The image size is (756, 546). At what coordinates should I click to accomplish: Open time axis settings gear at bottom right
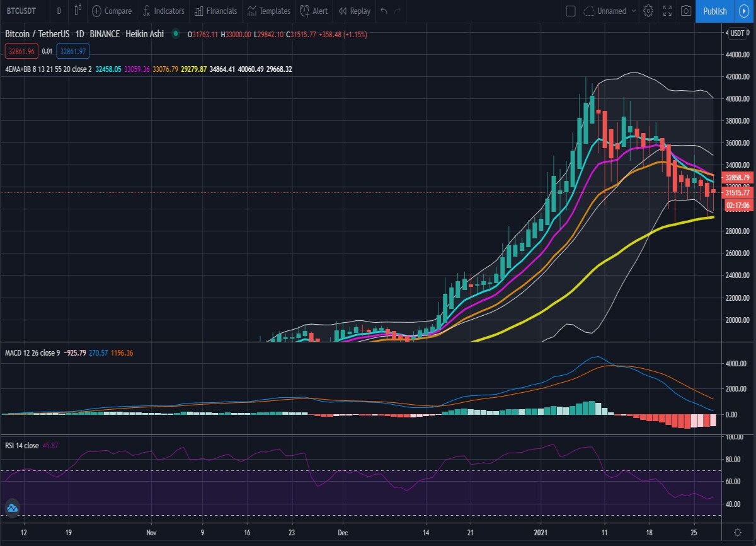coord(738,532)
